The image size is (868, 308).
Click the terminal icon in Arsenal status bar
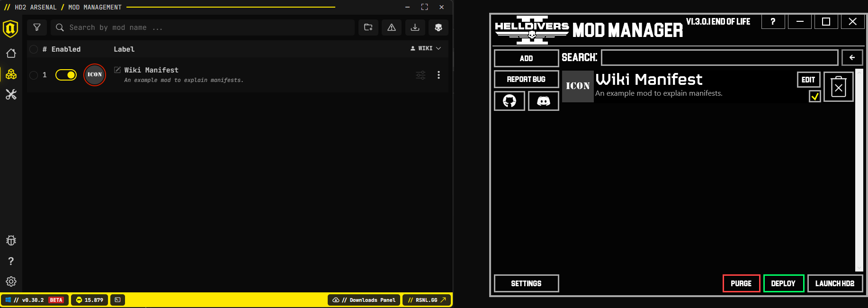(x=117, y=300)
